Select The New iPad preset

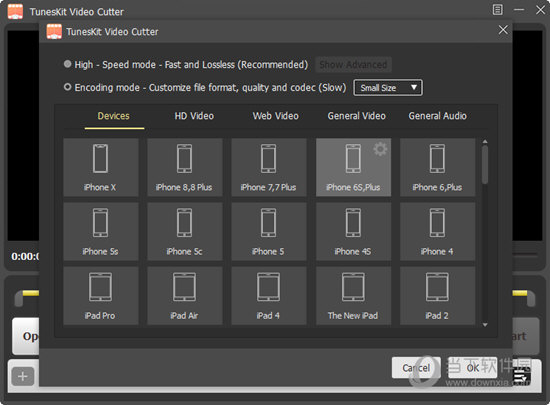[x=353, y=296]
